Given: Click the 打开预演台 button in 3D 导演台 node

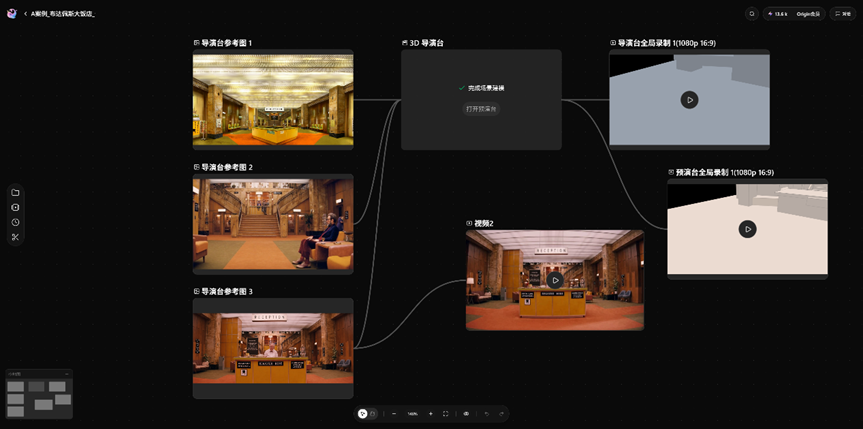Looking at the screenshot, I should click(481, 109).
